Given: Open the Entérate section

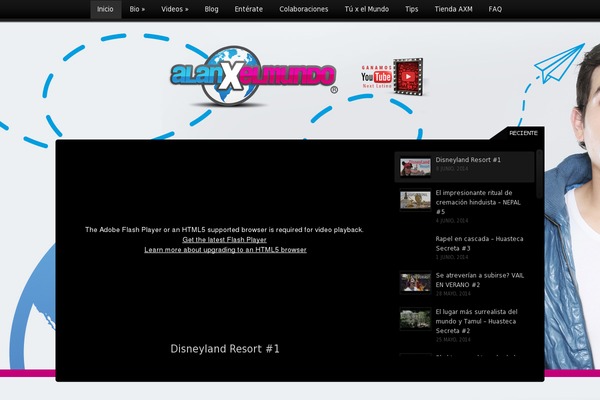Looking at the screenshot, I should pyautogui.click(x=249, y=9).
